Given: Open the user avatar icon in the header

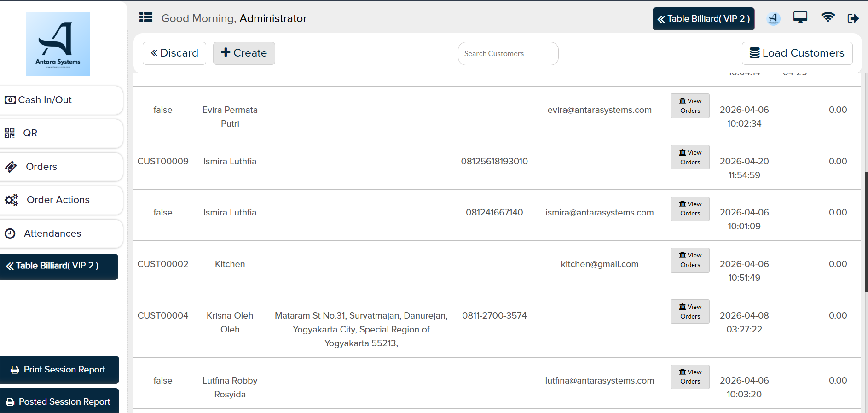Looking at the screenshot, I should pyautogui.click(x=773, y=18).
